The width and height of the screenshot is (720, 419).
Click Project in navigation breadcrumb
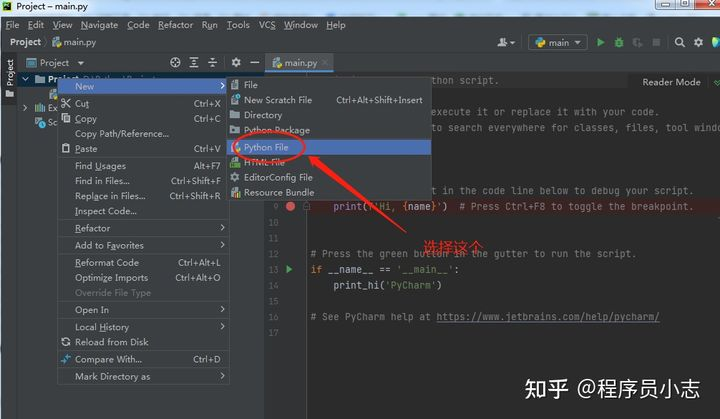coord(25,42)
